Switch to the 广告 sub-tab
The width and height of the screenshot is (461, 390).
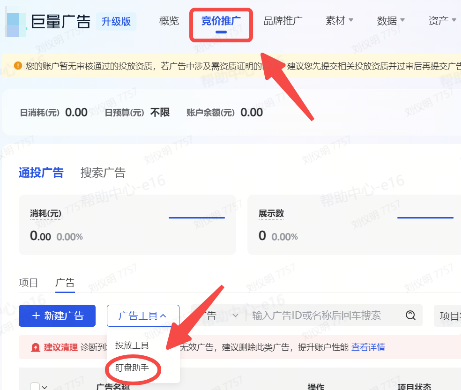coord(65,283)
